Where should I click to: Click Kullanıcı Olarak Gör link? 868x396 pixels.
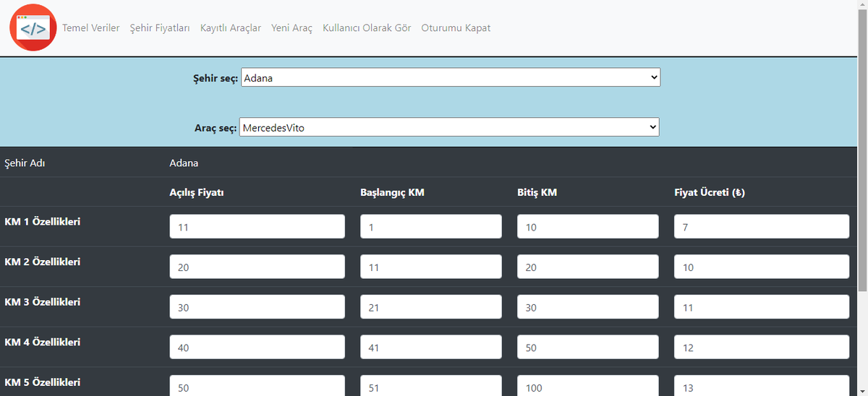367,28
